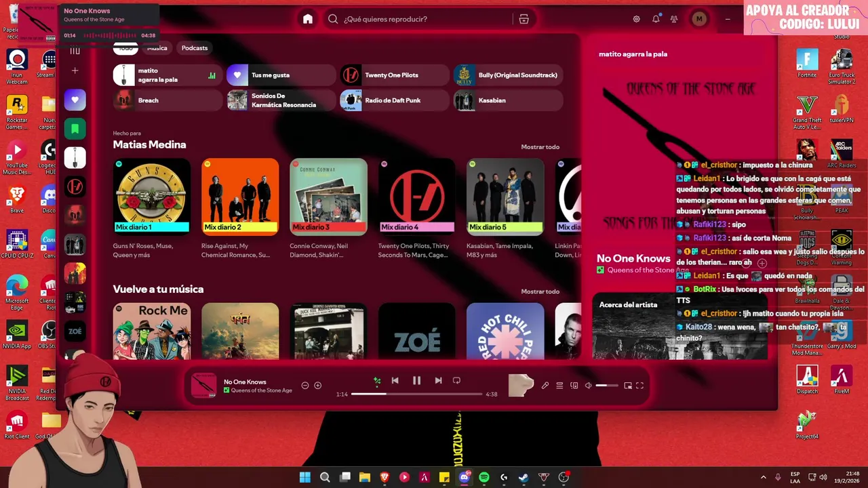Click 'Mostrar todo' next to Matias Medina

[x=540, y=147]
